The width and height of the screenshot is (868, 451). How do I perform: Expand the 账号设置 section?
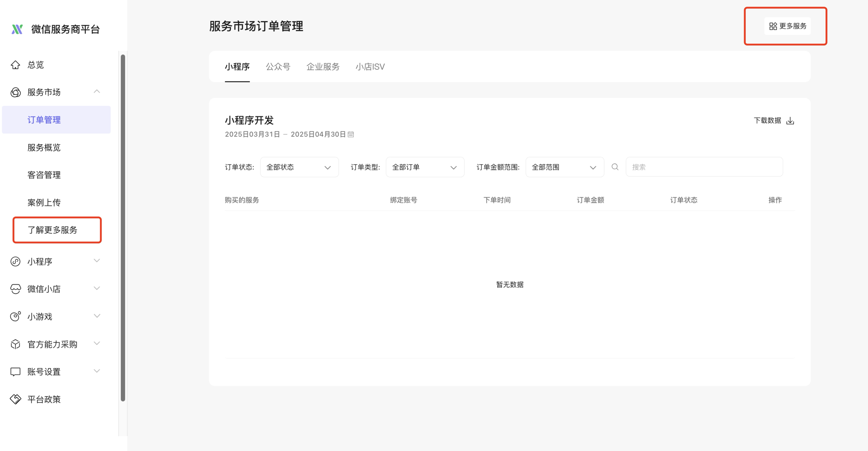tap(97, 371)
